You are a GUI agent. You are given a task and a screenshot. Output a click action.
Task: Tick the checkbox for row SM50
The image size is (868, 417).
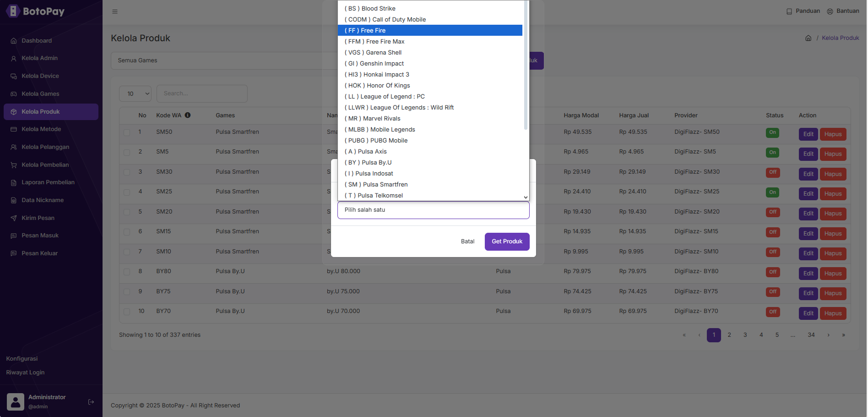tap(127, 132)
